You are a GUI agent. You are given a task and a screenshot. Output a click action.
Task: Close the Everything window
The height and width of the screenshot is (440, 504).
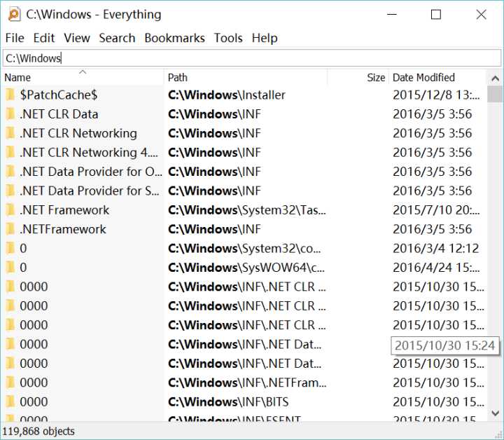481,15
